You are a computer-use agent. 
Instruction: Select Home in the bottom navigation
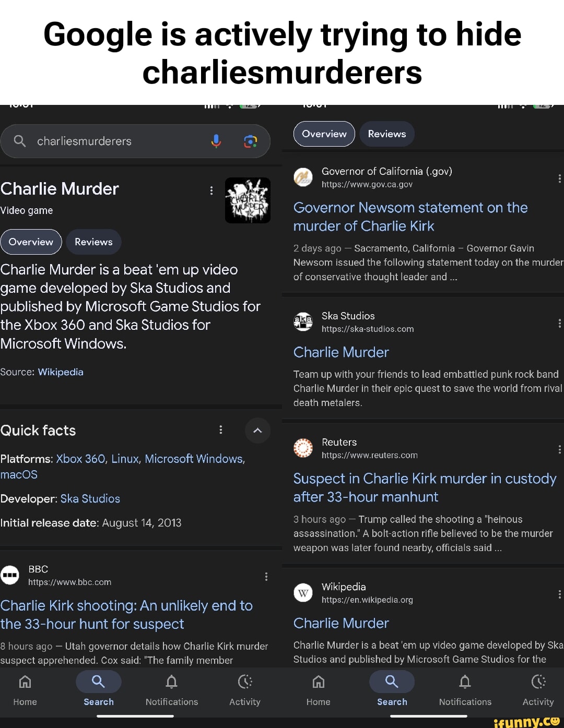25,690
